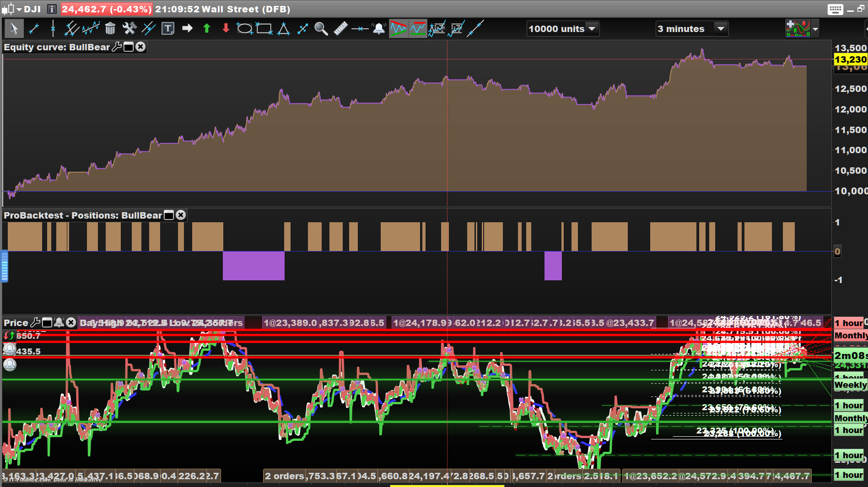Expand the arrow beside the add indicator button

815,29
